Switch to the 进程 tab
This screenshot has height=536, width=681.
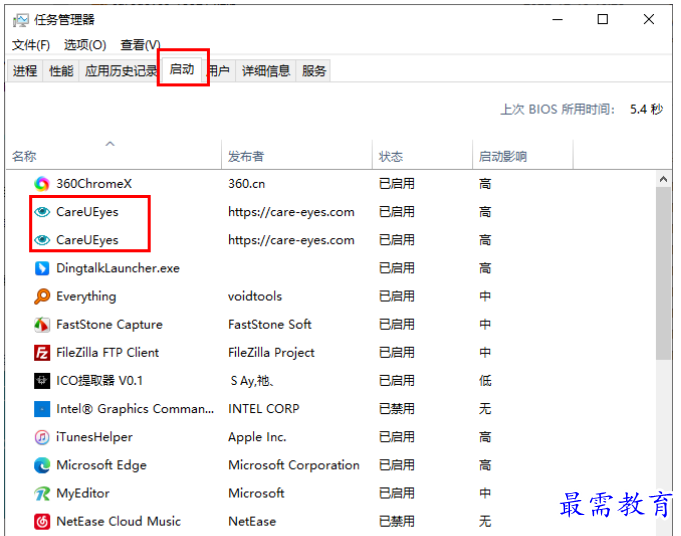[x=25, y=71]
